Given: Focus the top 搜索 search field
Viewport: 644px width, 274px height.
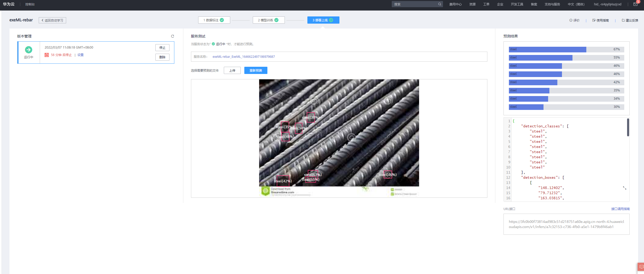Looking at the screenshot, I should click(414, 4).
